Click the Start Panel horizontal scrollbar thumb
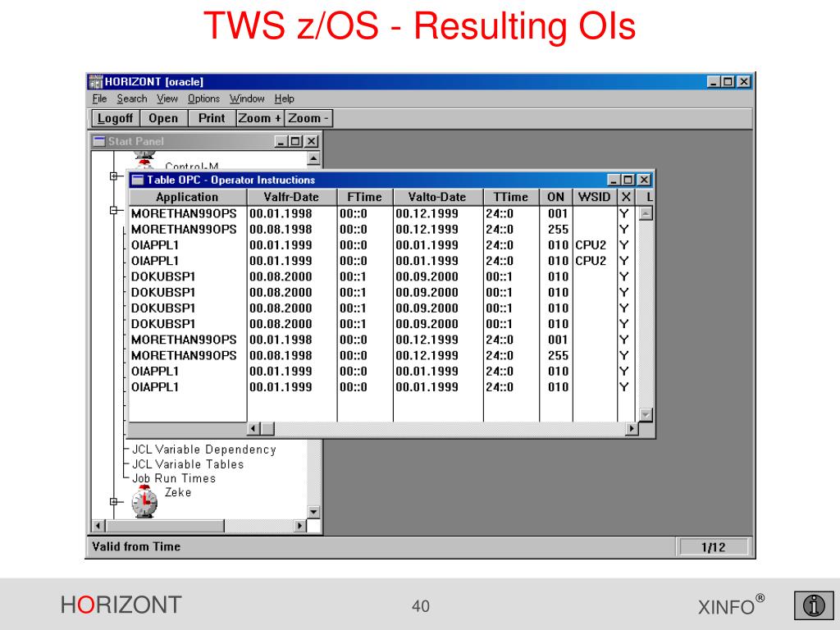 [x=164, y=526]
